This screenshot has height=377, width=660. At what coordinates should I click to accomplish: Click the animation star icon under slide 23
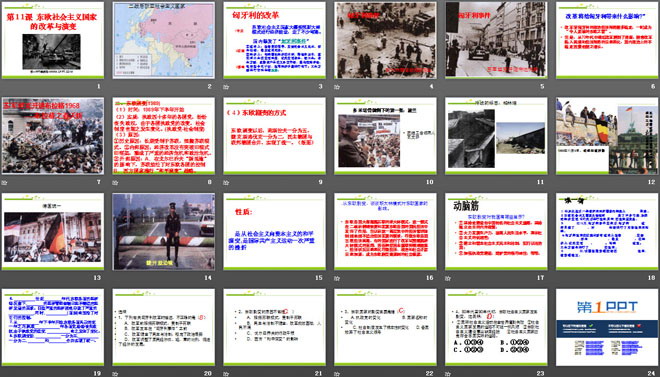click(x=448, y=374)
